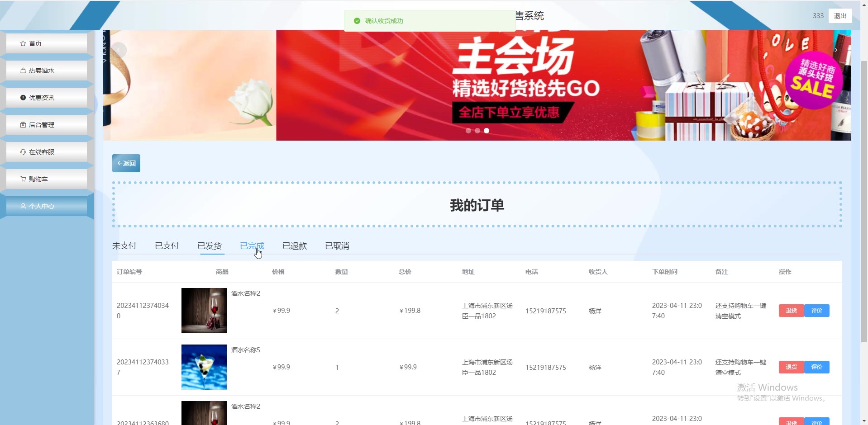The image size is (868, 425).
Task: Open 在线客服 sidebar entry
Action: pyautogui.click(x=47, y=152)
